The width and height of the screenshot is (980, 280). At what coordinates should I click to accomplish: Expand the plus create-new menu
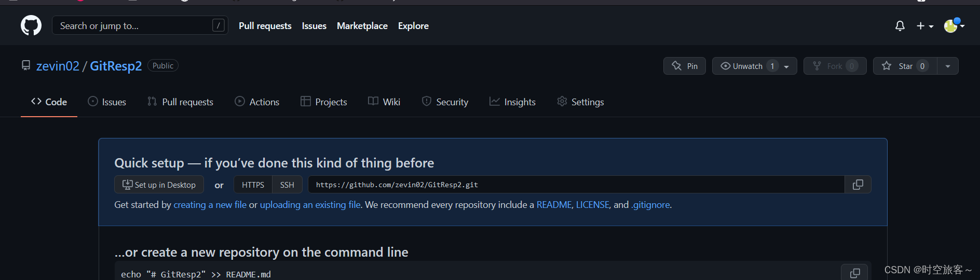pos(924,26)
